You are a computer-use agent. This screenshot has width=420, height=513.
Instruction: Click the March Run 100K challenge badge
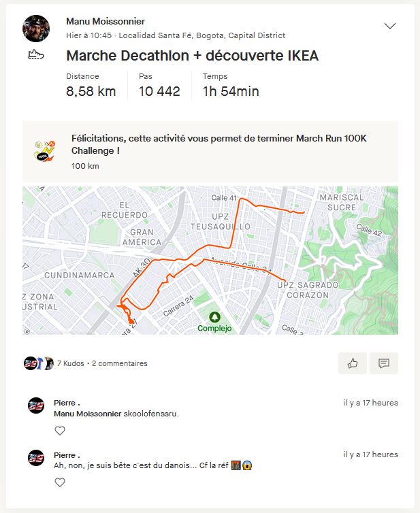point(44,150)
